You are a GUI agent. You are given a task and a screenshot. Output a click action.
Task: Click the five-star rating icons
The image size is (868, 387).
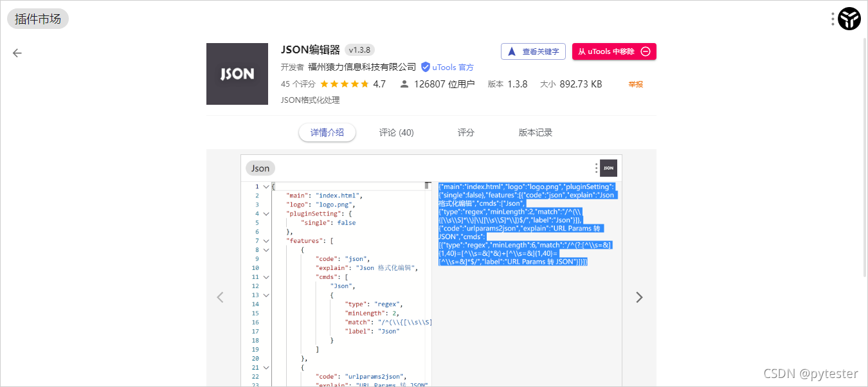(345, 84)
